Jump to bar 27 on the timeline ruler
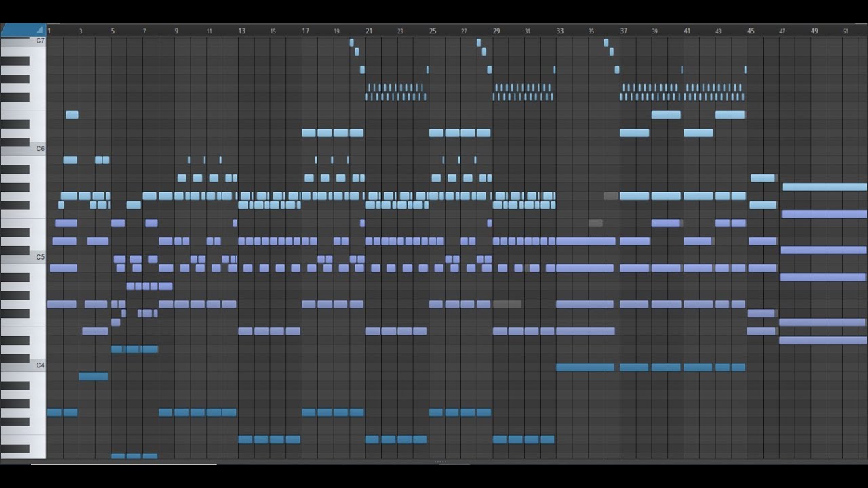 [464, 31]
